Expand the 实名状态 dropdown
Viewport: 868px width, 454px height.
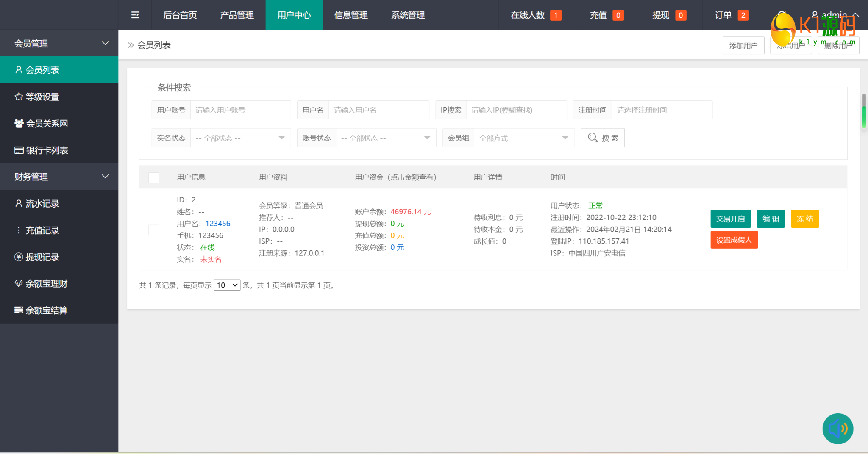click(240, 138)
